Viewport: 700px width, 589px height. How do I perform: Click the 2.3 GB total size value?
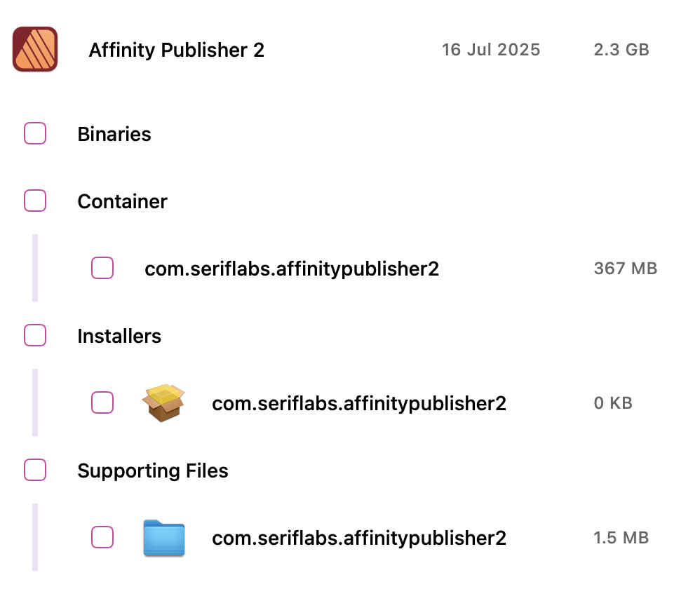pos(621,50)
